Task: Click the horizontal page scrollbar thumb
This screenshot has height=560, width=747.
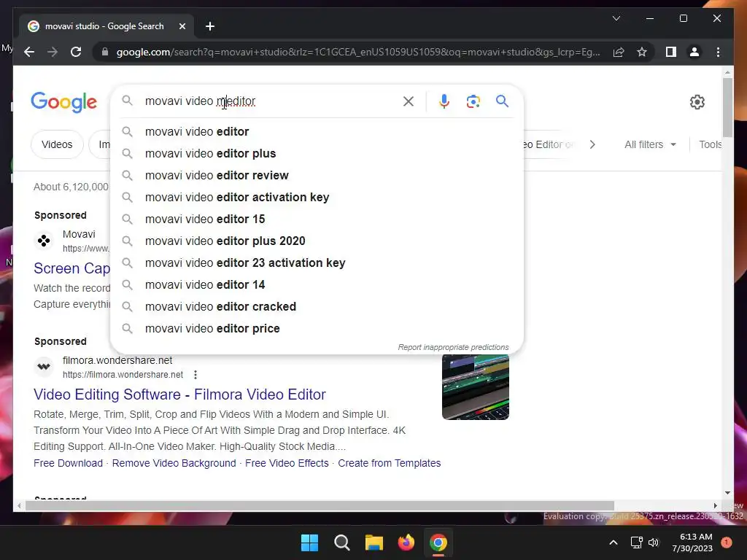Action: click(x=320, y=505)
